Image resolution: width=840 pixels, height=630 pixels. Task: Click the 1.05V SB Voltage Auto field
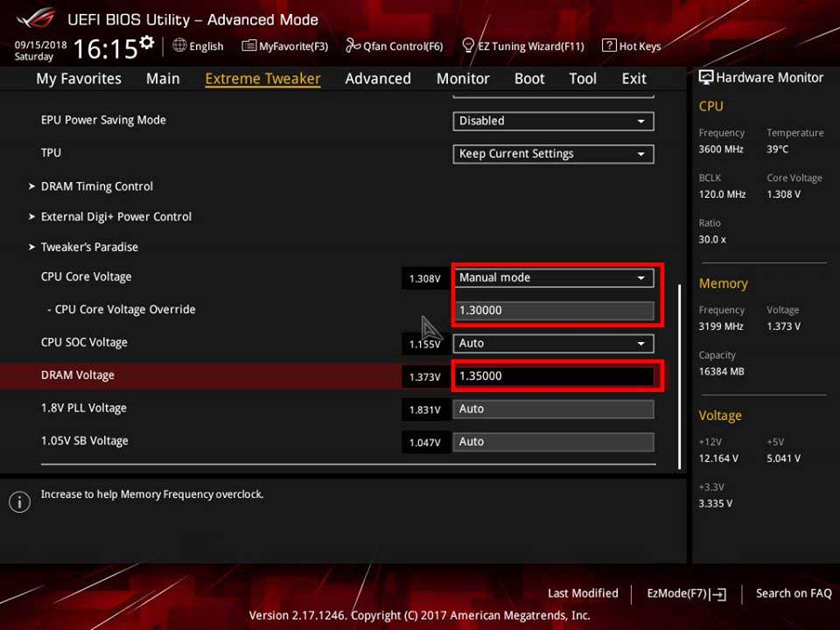click(553, 442)
